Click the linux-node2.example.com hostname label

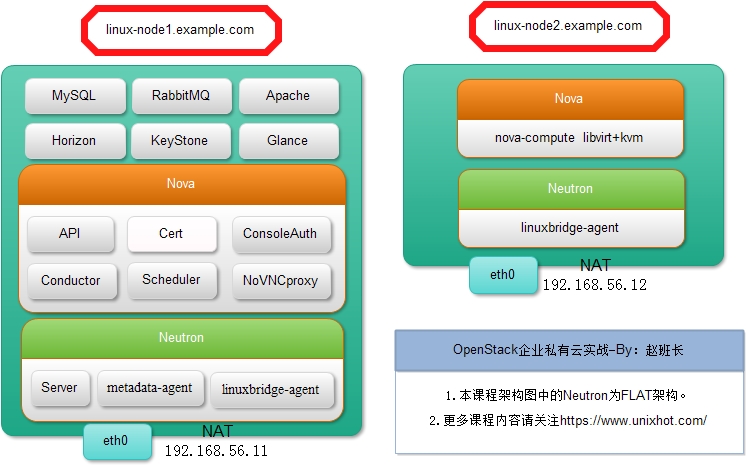pos(568,26)
